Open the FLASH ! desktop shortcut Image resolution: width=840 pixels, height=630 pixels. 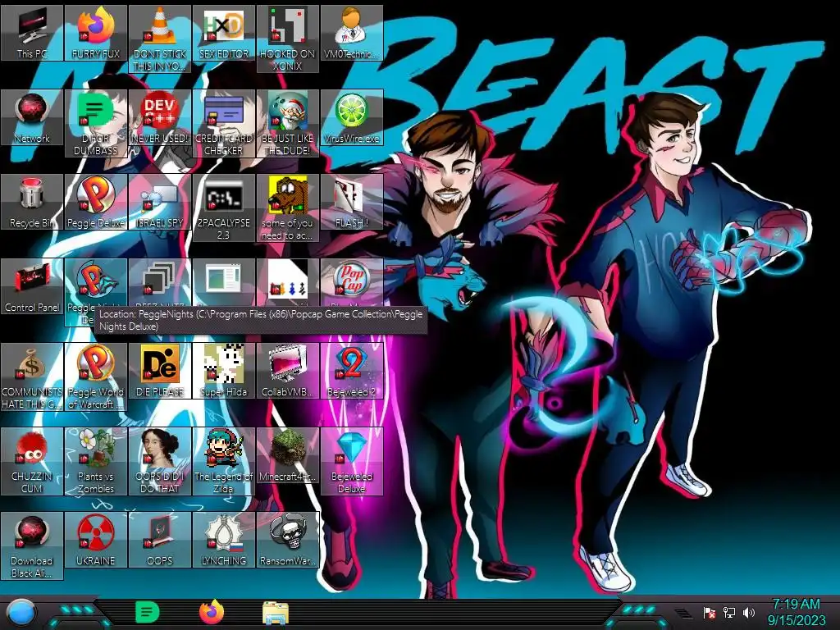pyautogui.click(x=351, y=202)
